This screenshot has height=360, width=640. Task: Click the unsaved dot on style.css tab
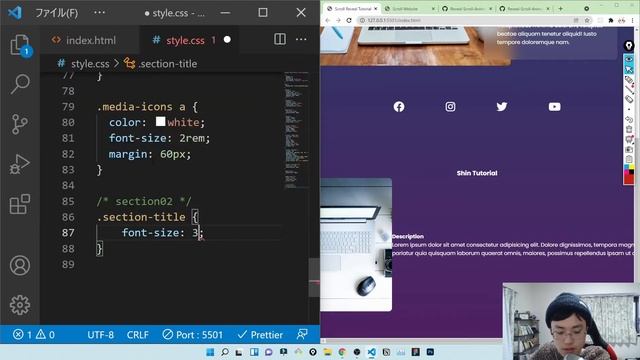(x=227, y=40)
